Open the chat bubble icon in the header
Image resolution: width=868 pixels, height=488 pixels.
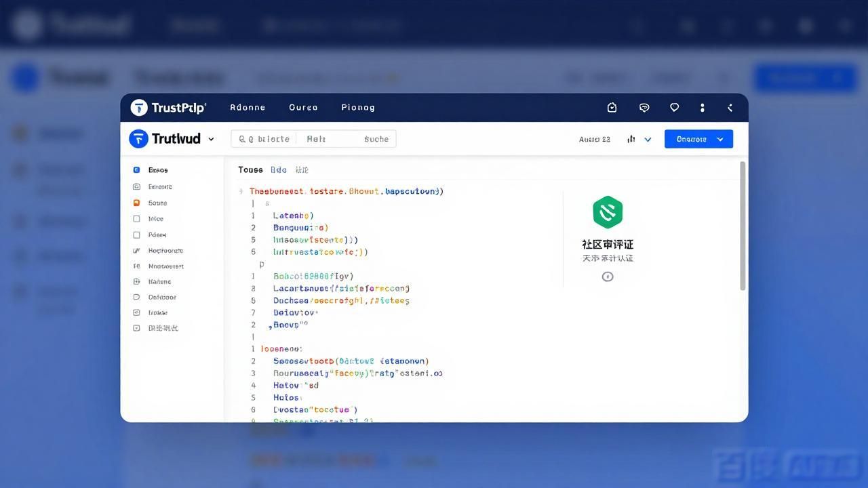(x=644, y=108)
